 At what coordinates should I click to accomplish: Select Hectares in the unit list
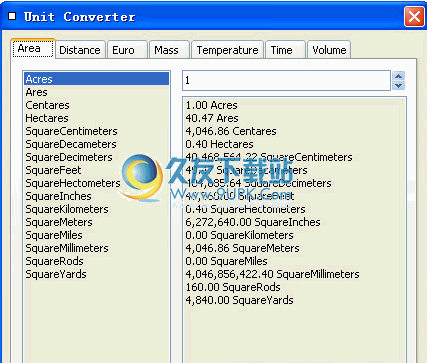[x=96, y=118]
